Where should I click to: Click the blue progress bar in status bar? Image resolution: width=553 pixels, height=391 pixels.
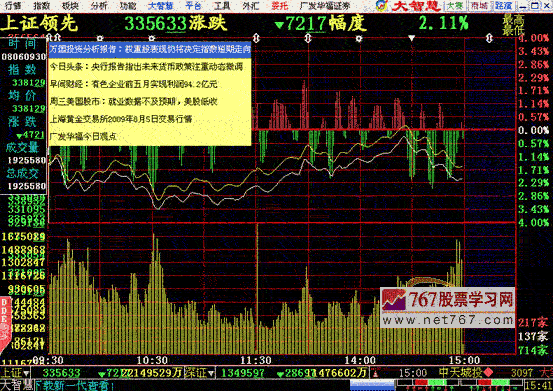372,386
